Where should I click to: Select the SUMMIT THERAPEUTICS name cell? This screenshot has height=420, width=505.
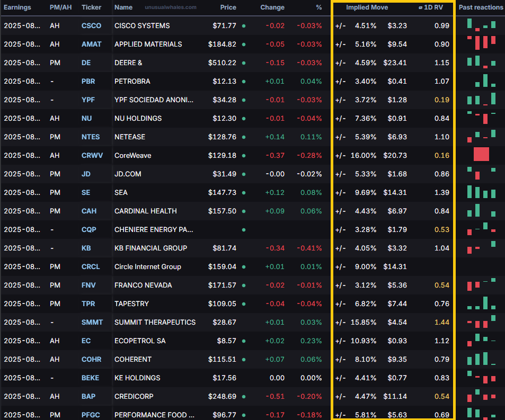[155, 323]
